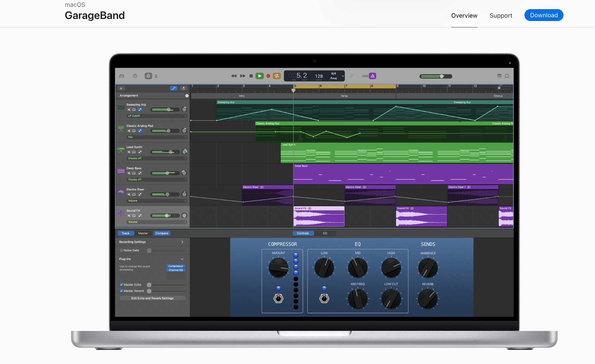Click the Stop transport button
This screenshot has width=595, height=364.
pyautogui.click(x=251, y=76)
